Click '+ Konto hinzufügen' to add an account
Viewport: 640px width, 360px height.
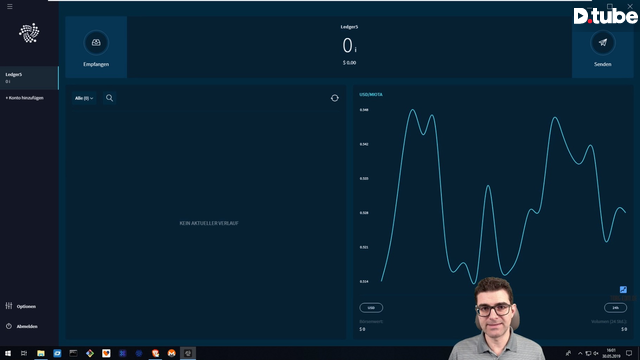(x=24, y=98)
